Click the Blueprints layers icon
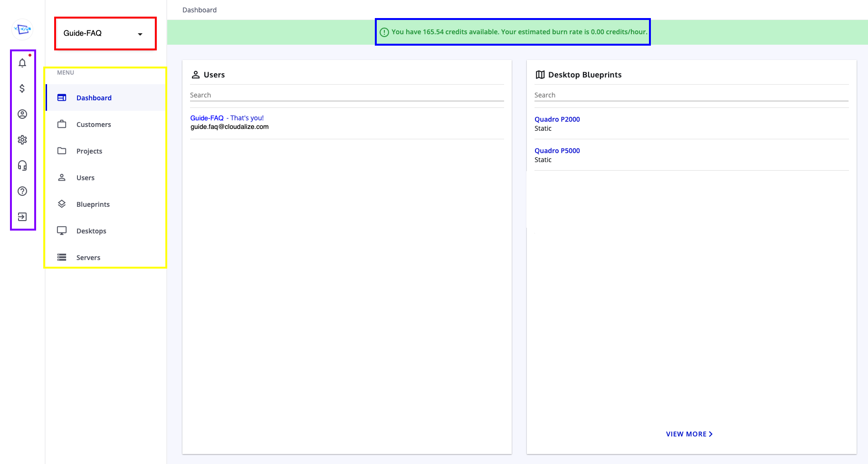 (x=62, y=204)
